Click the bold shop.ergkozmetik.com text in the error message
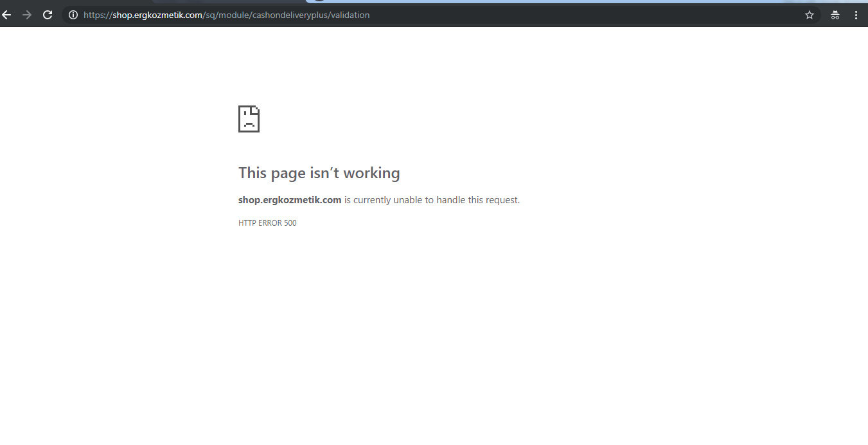 pyautogui.click(x=290, y=200)
